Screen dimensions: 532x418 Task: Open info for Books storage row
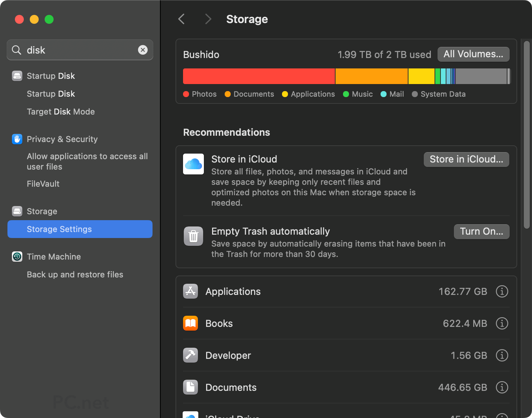(x=502, y=323)
